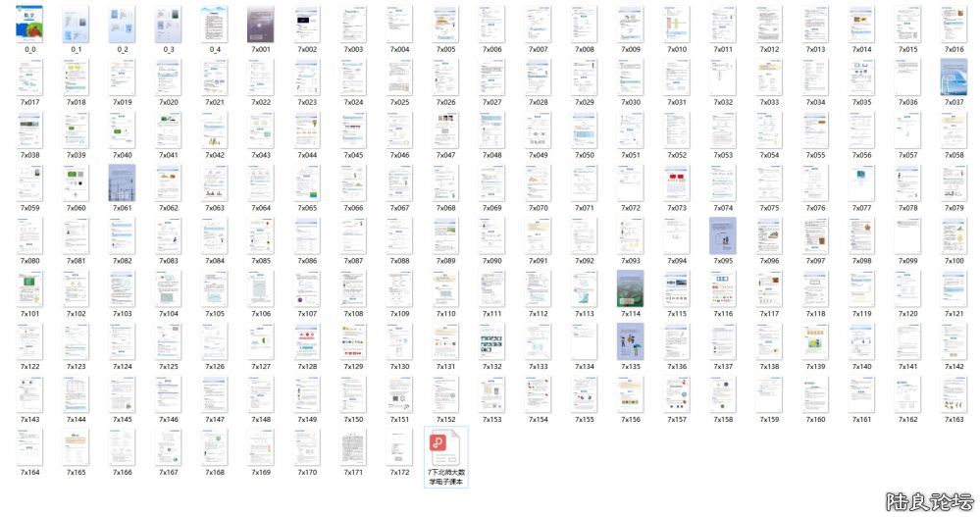
Task: Choose the 7x163 file thumbnail
Action: (954, 394)
